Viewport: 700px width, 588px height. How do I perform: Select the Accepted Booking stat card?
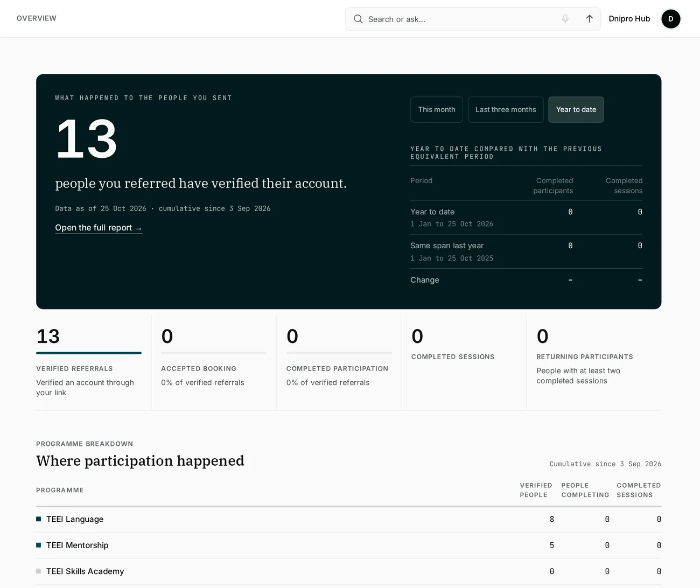[x=214, y=362]
